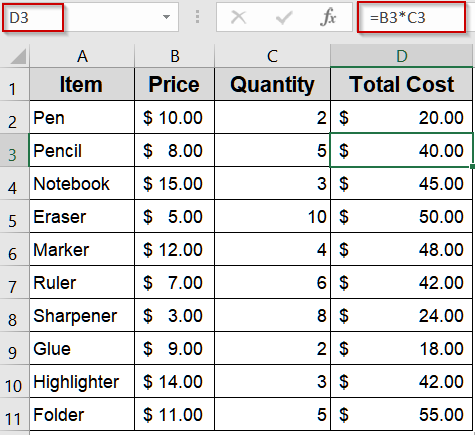475x435 pixels.
Task: Click the Select All corner triangle
Action: pyautogui.click(x=18, y=56)
